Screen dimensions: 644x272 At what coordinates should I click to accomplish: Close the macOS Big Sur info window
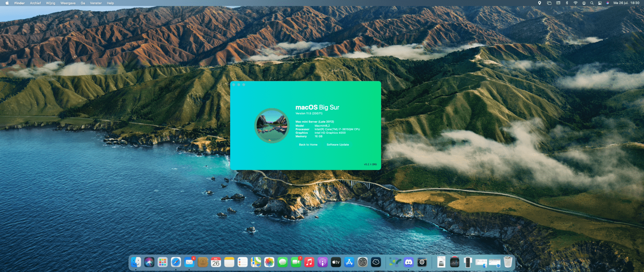point(233,85)
